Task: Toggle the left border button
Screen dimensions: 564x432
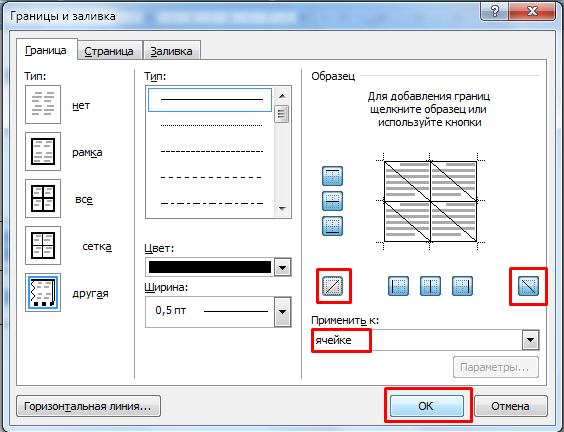Action: pos(399,286)
